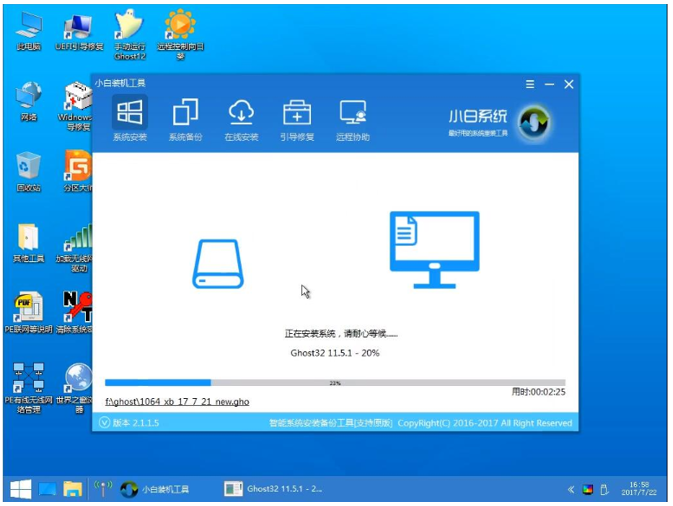The height and width of the screenshot is (506, 673).
Task: Click the ghost file path link
Action: point(177,401)
